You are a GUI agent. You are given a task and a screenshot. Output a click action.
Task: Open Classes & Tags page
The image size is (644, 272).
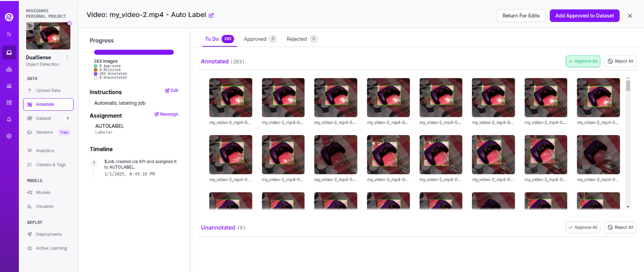coord(48,164)
